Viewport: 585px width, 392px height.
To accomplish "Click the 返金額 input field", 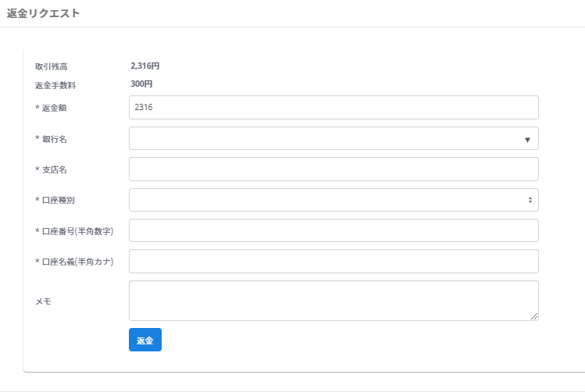I will click(x=334, y=108).
